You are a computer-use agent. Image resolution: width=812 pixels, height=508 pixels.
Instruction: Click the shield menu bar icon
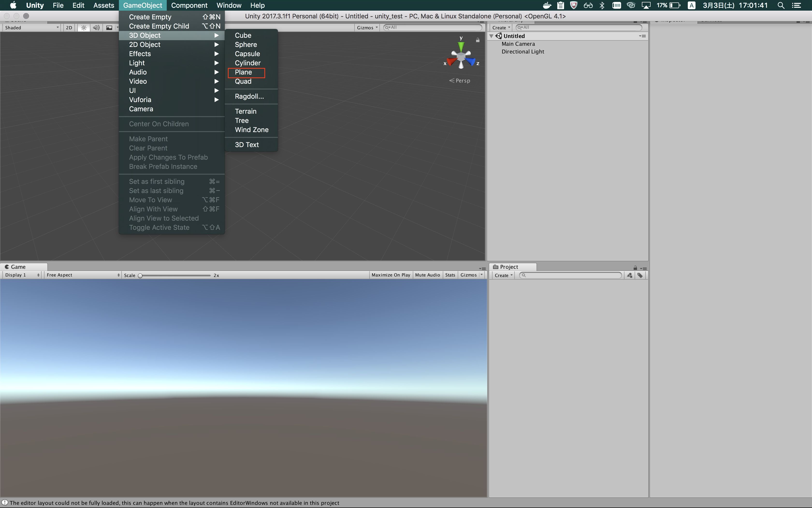click(x=574, y=5)
